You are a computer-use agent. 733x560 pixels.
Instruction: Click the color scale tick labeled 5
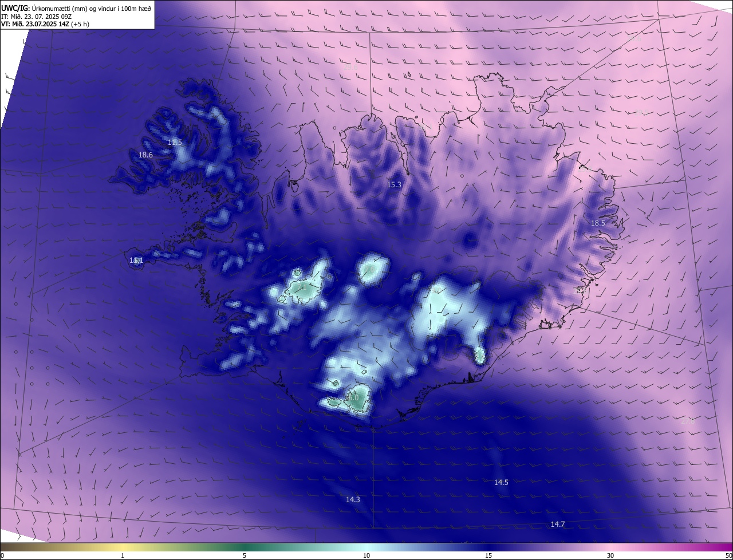coord(245,555)
